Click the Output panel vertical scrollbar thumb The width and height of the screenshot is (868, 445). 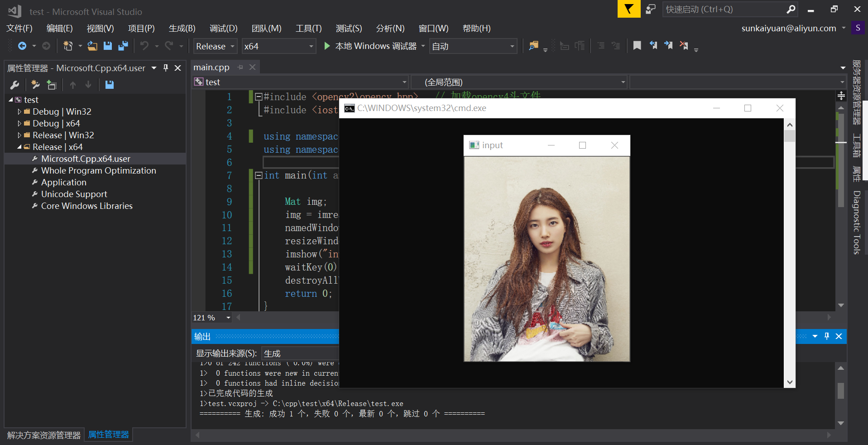pyautogui.click(x=841, y=391)
